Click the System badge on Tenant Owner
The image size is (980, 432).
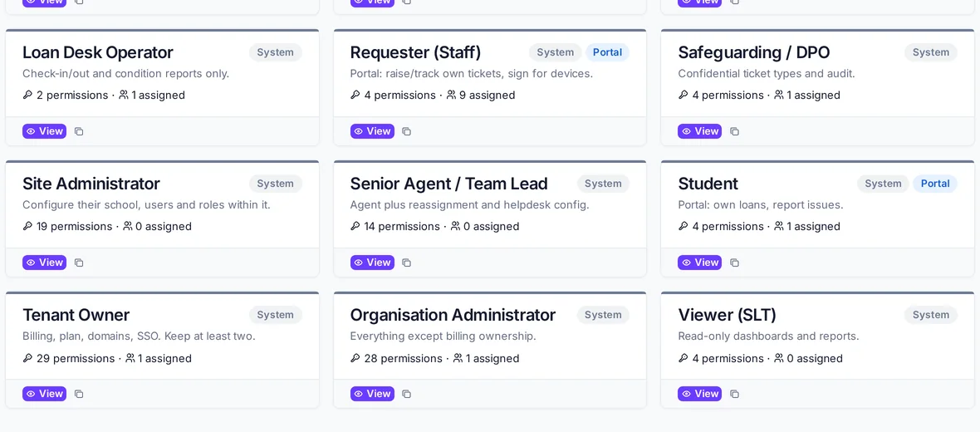click(276, 315)
